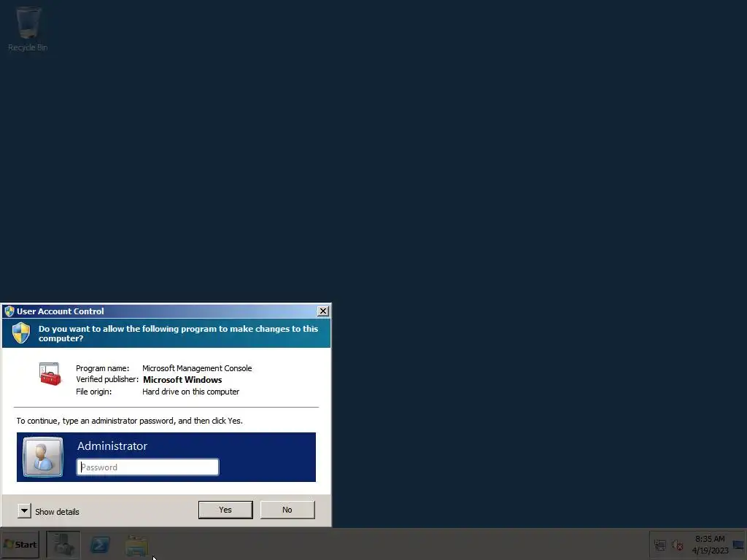
Task: Click Yes in the User Account Control dialog
Action: pos(225,510)
